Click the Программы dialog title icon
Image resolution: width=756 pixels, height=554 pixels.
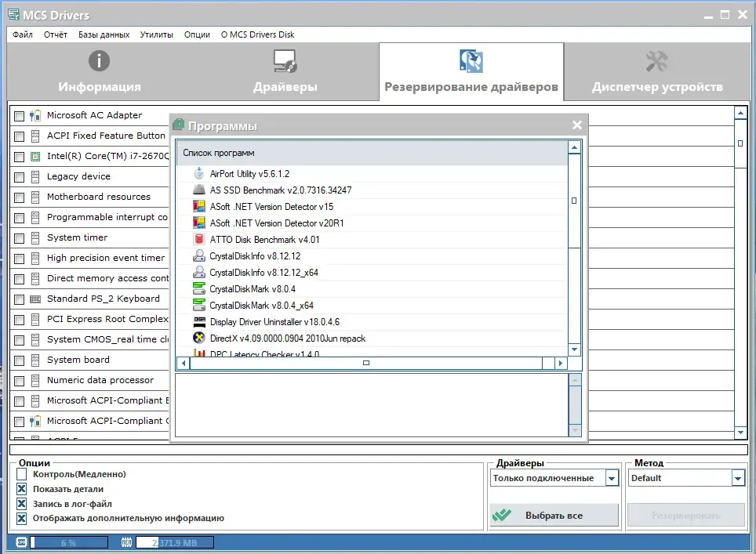point(178,125)
